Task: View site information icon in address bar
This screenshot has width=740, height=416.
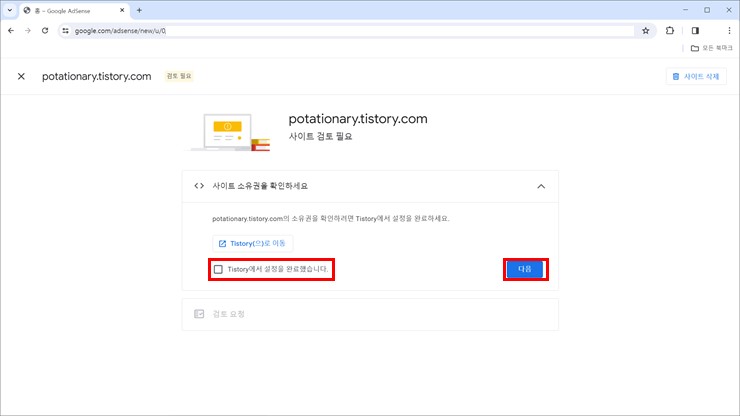Action: [x=66, y=31]
